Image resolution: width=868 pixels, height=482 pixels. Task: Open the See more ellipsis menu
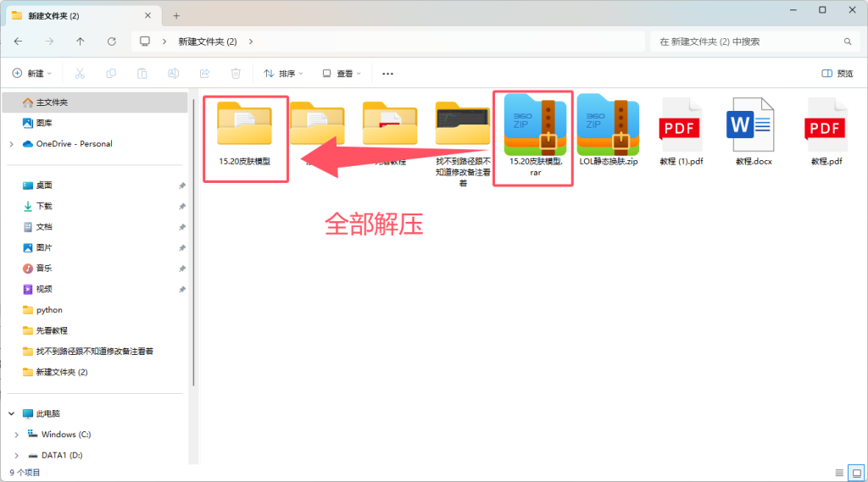tap(387, 74)
